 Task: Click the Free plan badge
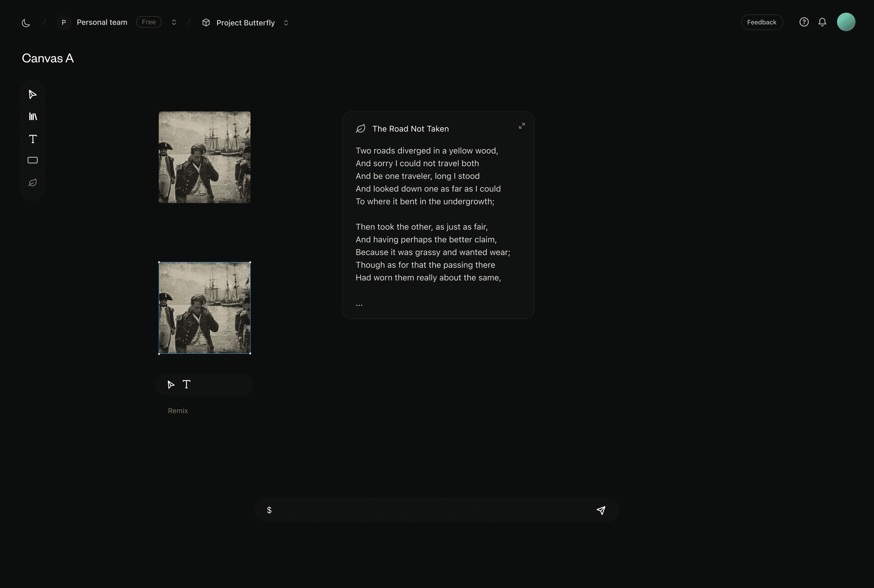click(x=149, y=22)
